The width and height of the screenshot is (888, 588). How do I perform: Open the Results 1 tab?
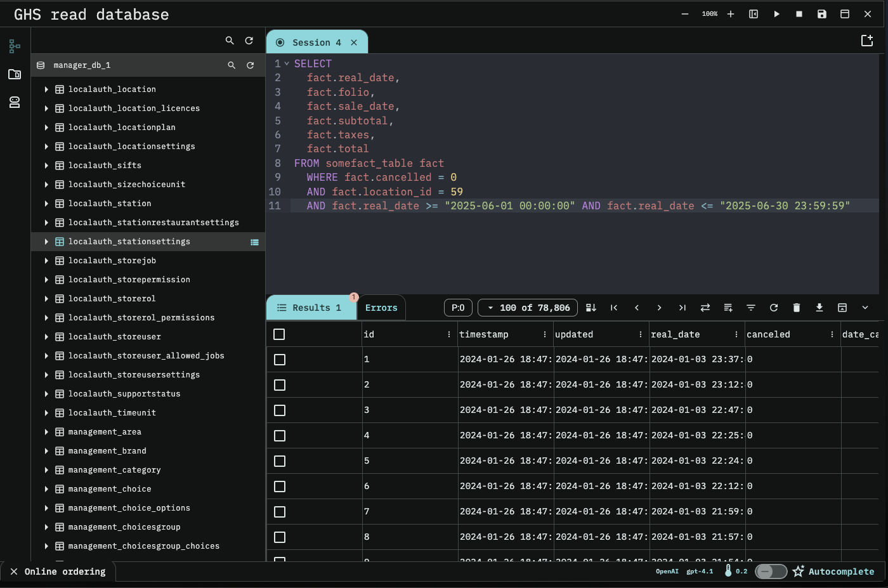click(x=310, y=308)
